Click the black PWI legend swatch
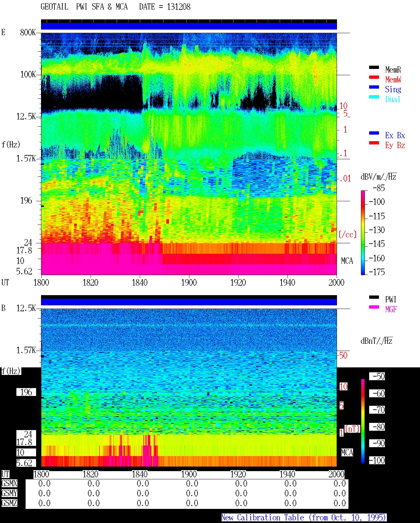Screen dimensions: 420x523 point(374,297)
